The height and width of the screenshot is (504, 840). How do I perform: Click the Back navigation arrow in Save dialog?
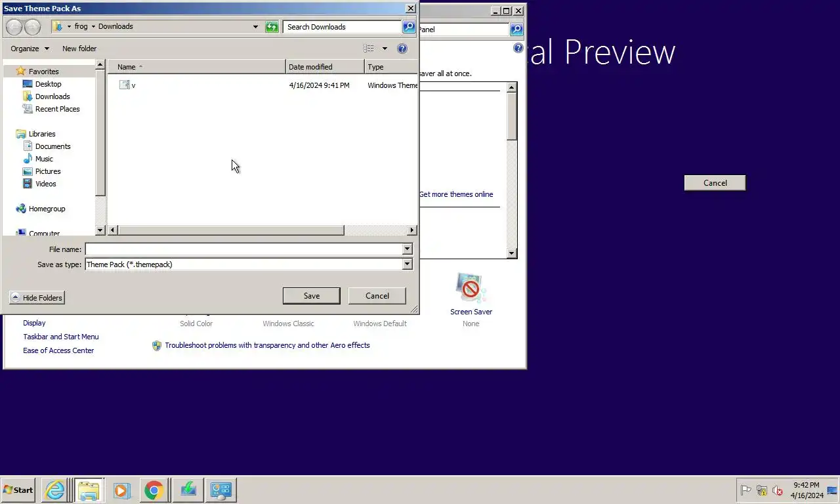coord(14,27)
